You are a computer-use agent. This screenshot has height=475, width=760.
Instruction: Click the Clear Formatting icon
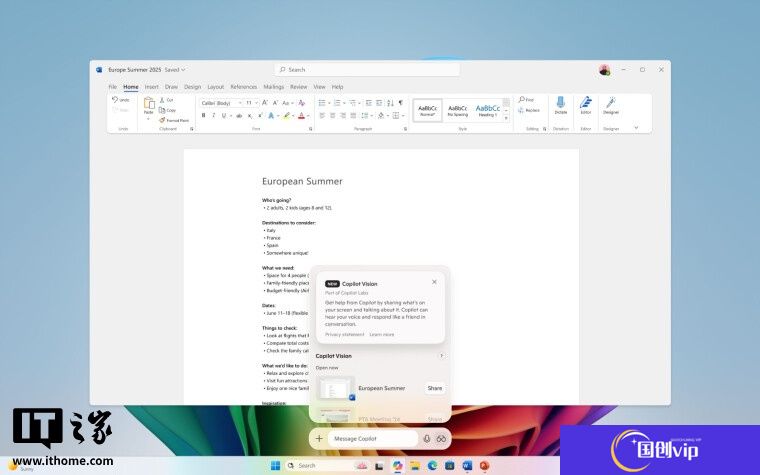point(301,103)
